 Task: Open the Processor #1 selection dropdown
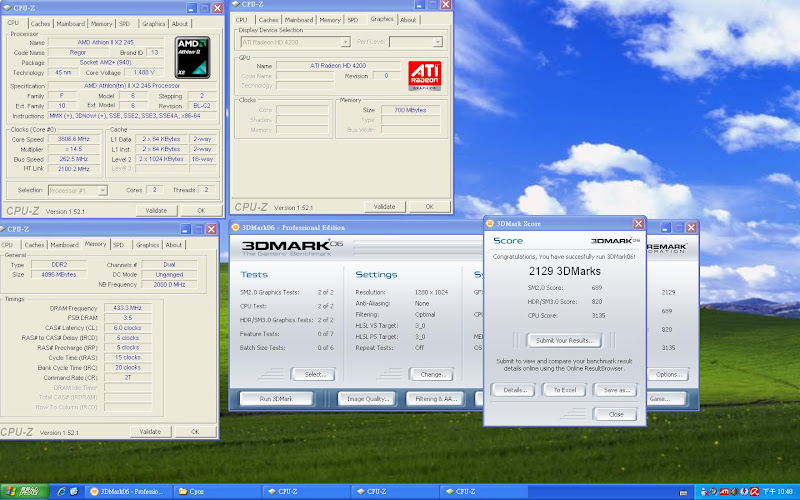pyautogui.click(x=78, y=190)
